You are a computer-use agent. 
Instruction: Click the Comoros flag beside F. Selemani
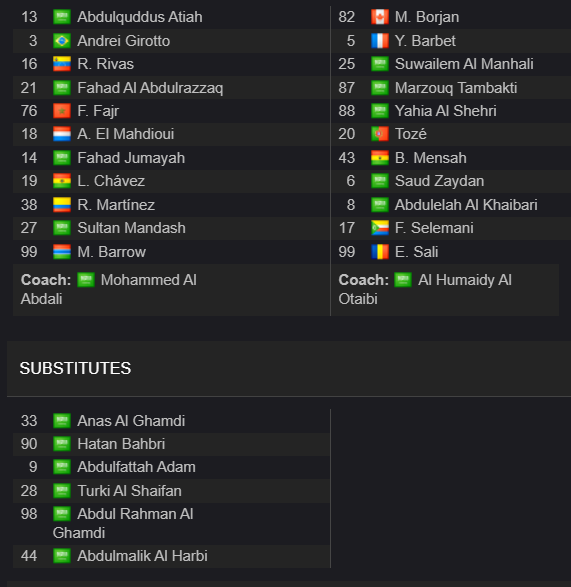tap(380, 228)
